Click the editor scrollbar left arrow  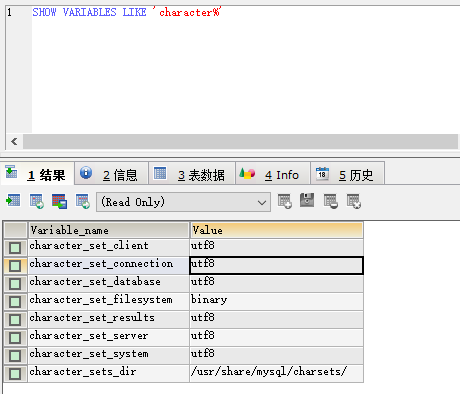(14, 142)
